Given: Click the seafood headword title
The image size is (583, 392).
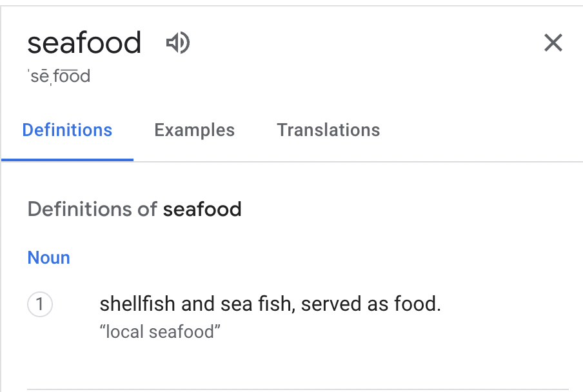Looking at the screenshot, I should pos(84,43).
